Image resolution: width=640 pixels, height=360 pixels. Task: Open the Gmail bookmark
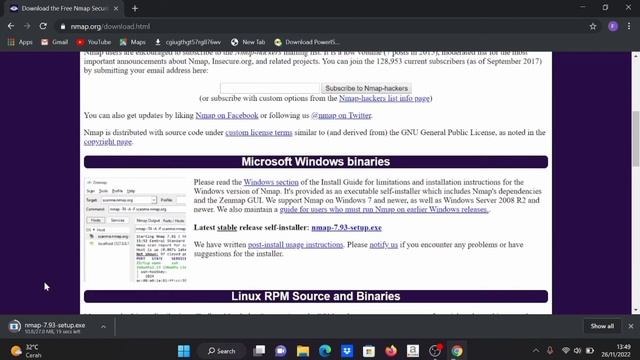[x=55, y=42]
